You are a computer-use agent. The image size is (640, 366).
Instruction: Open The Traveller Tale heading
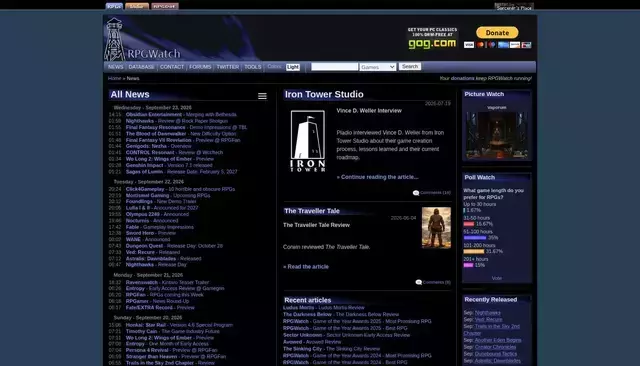click(312, 211)
